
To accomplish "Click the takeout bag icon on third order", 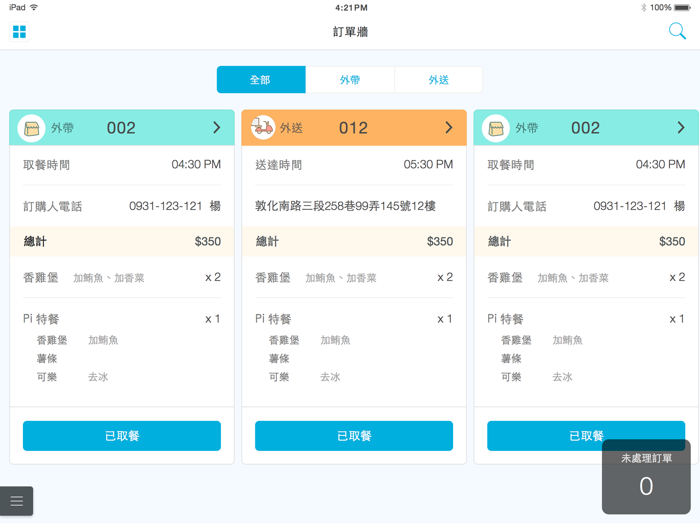I will 495,128.
